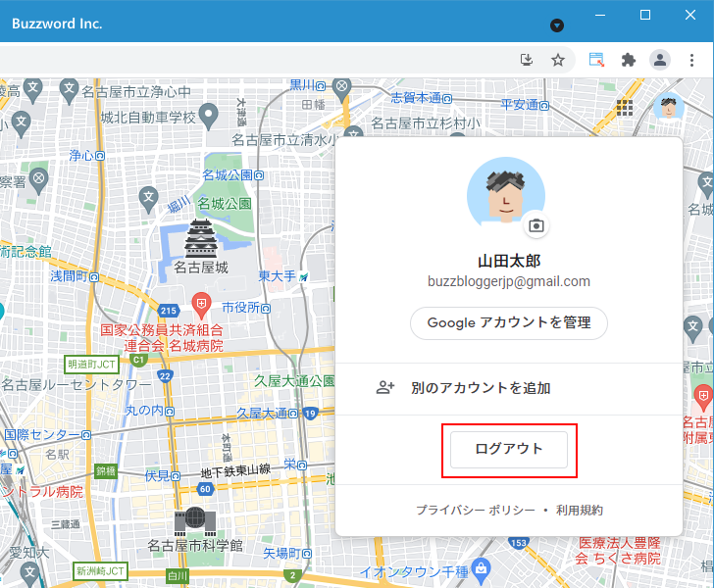
Task: Click route 215 shield on map
Action: point(169,311)
